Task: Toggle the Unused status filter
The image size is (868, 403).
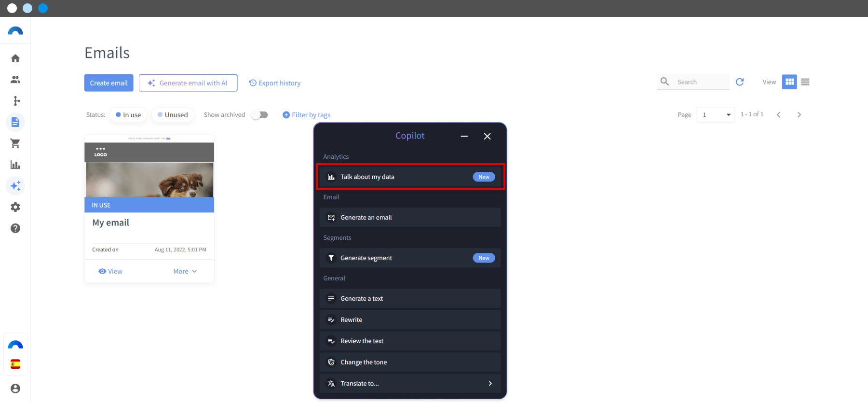Action: coord(173,115)
